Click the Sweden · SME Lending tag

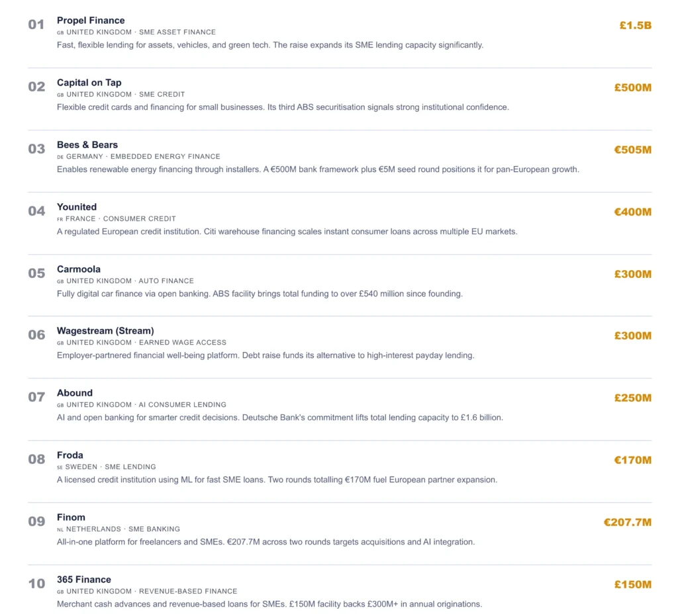(x=107, y=467)
